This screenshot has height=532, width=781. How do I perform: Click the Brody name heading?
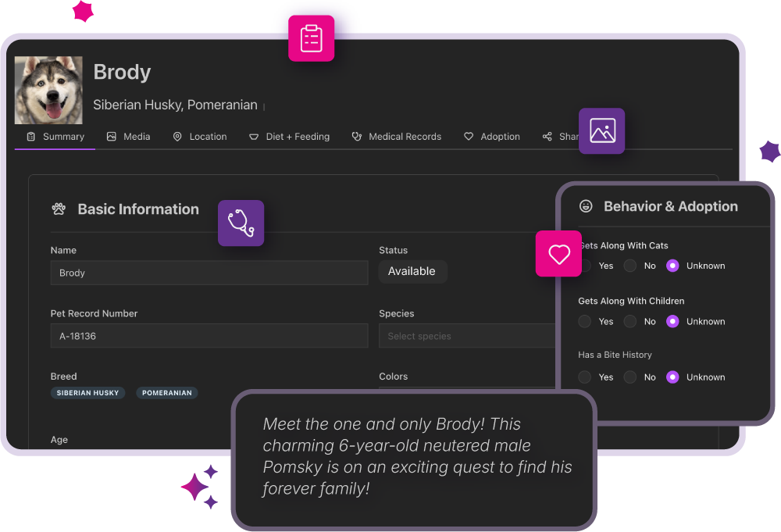tap(122, 72)
